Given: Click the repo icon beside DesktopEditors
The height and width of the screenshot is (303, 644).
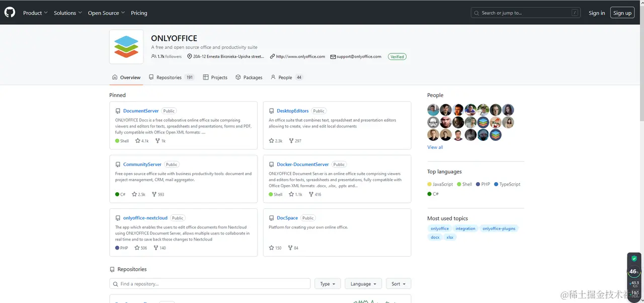Looking at the screenshot, I should (x=271, y=111).
